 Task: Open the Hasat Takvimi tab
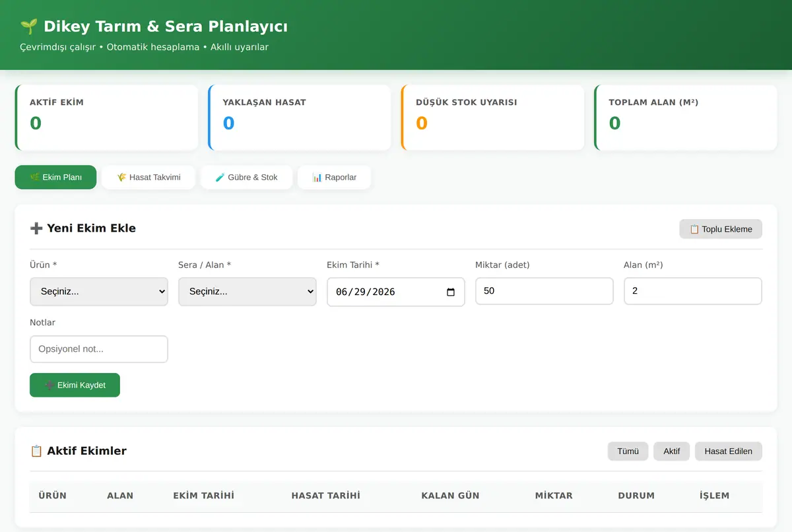coord(148,177)
